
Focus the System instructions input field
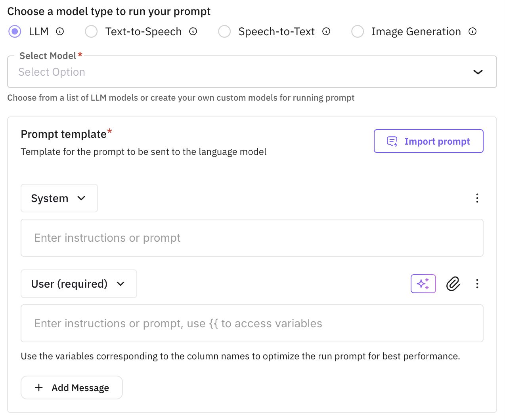(x=252, y=238)
